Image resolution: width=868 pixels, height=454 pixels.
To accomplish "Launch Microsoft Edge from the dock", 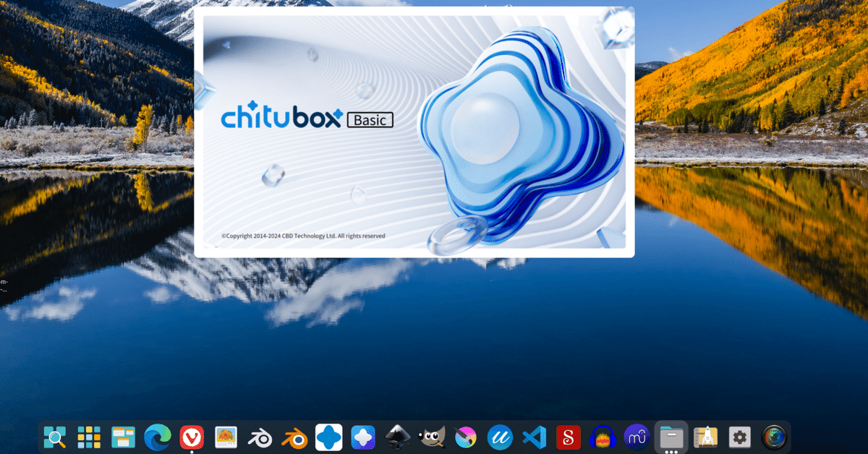I will (x=158, y=437).
